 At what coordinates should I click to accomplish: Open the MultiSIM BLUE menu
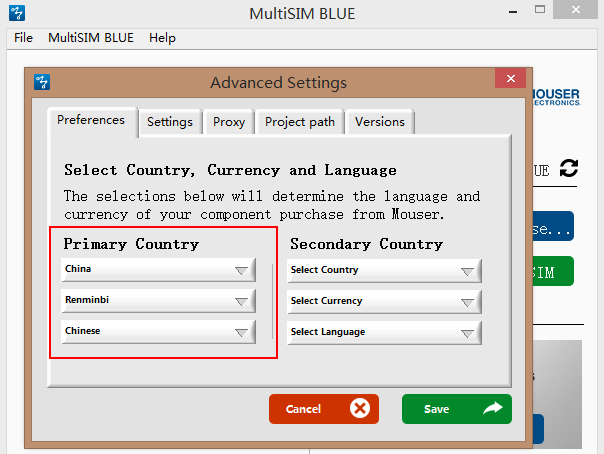[91, 38]
